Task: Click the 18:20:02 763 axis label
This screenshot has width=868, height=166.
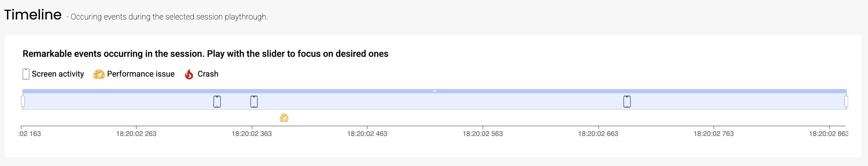Action: click(713, 134)
